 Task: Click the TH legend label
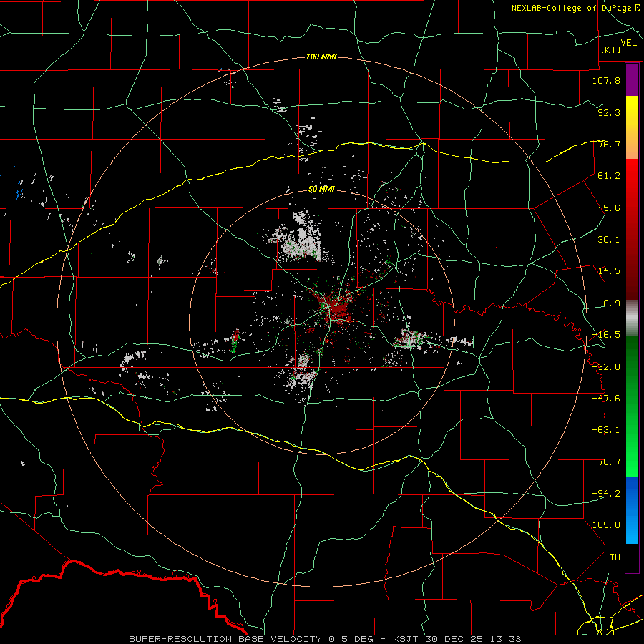pos(615,557)
